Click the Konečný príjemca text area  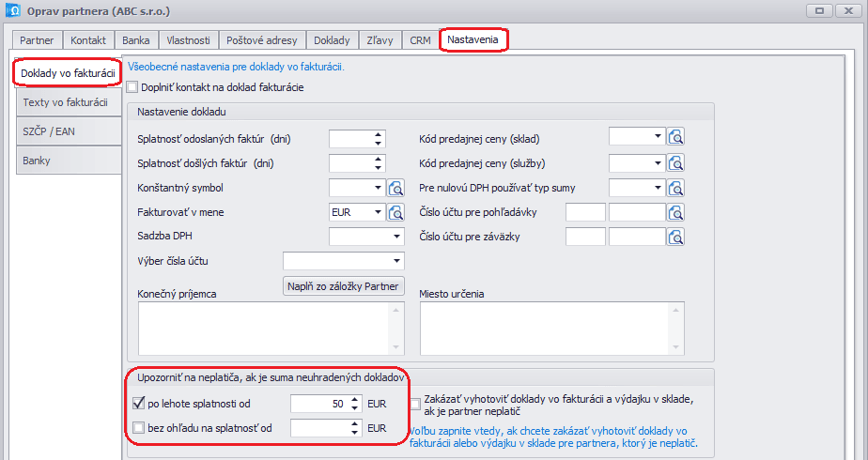263,325
